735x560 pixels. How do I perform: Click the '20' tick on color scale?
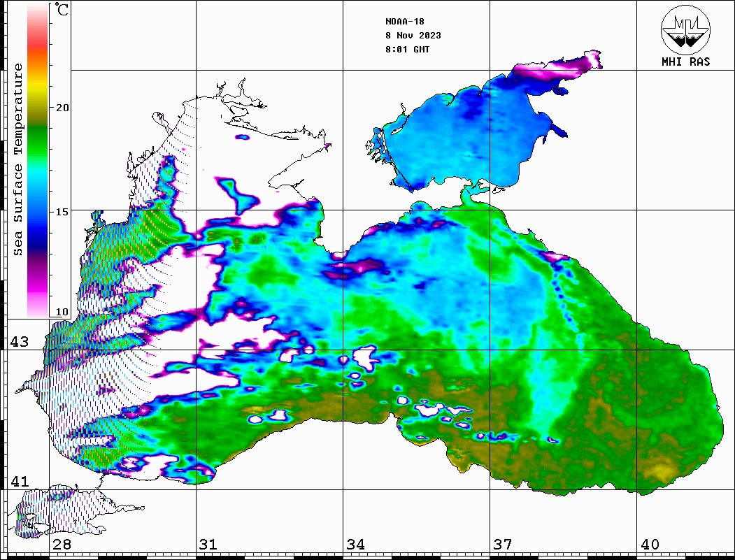[62, 108]
